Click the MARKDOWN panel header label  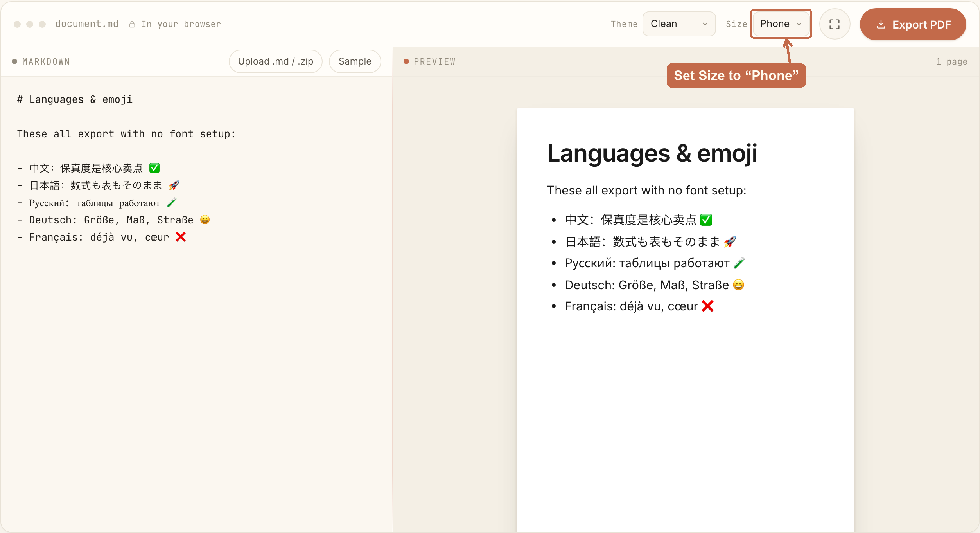(46, 61)
